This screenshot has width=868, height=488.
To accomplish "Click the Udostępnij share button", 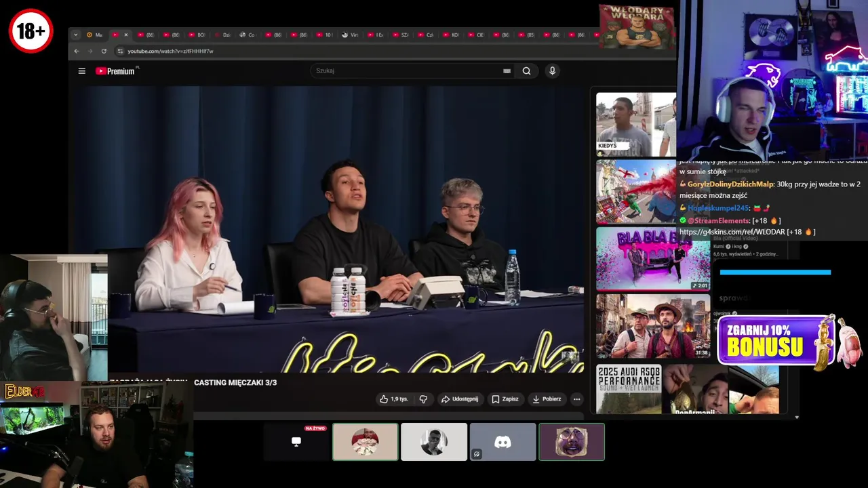I will 459,399.
